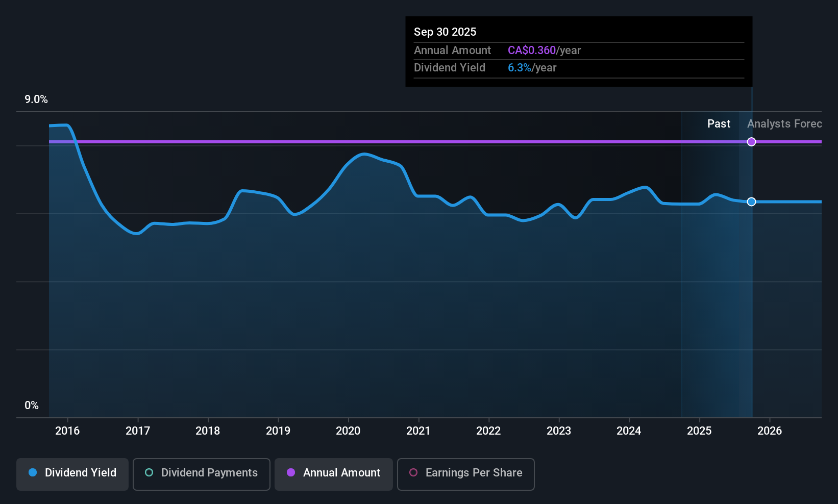838x504 pixels.
Task: Click the purple Annual Amount legend dot
Action: [x=291, y=472]
